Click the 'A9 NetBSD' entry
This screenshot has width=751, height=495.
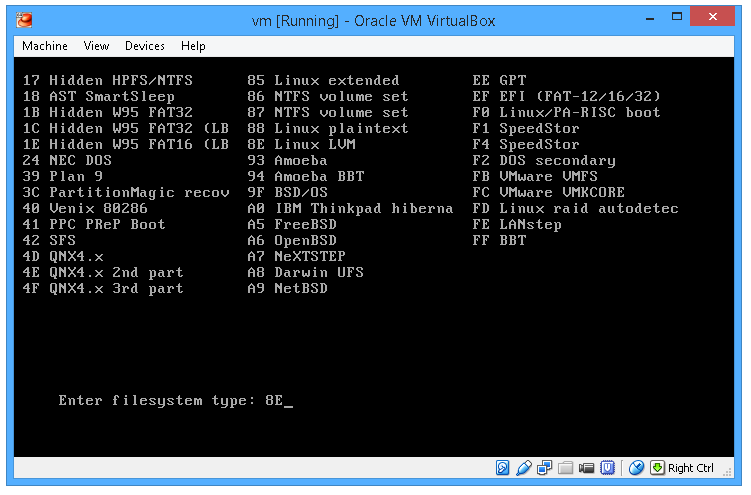point(287,288)
